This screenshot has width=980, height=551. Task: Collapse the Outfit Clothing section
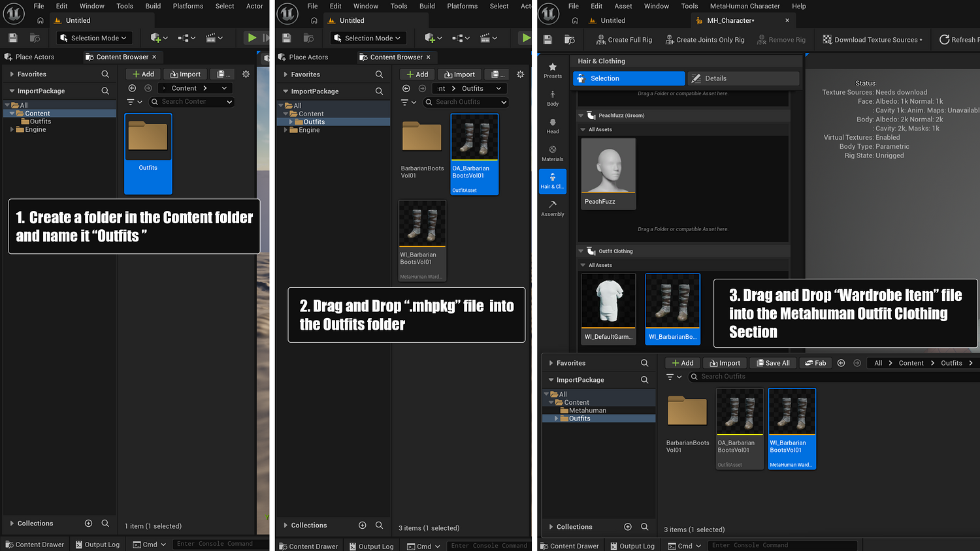581,251
